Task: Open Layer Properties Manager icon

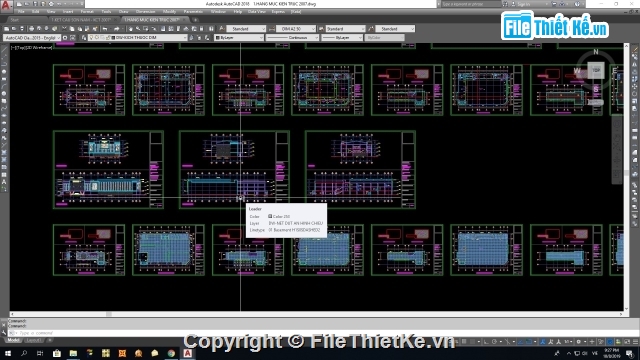Action: click(84, 38)
